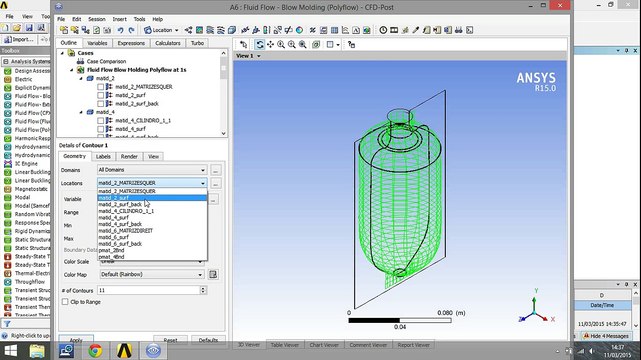The width and height of the screenshot is (641, 360).
Task: Click the number of Contours stepper arrows
Action: point(203,290)
